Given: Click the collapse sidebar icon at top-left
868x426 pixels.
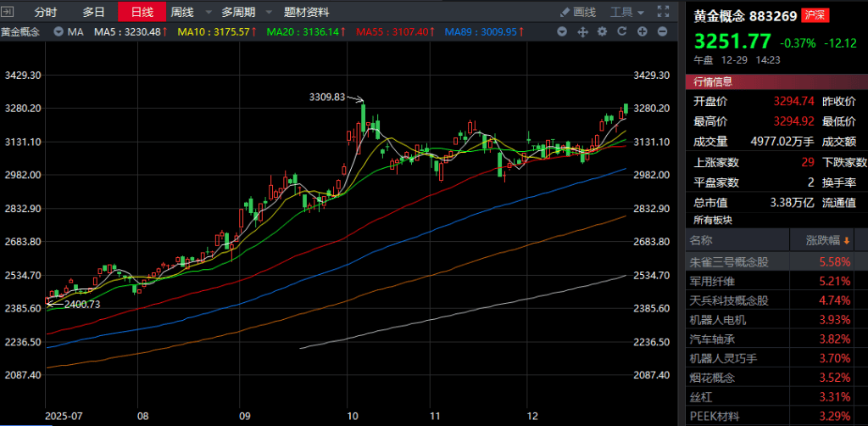Looking at the screenshot, I should pyautogui.click(x=8, y=12).
